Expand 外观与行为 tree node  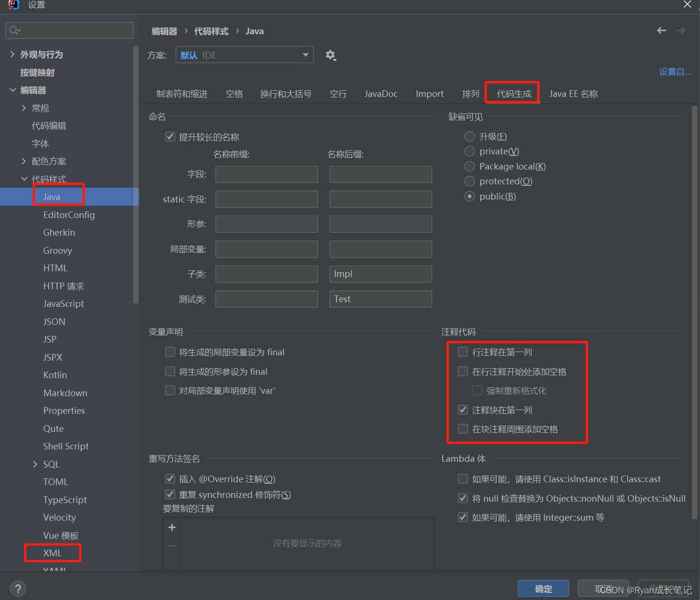[x=12, y=55]
